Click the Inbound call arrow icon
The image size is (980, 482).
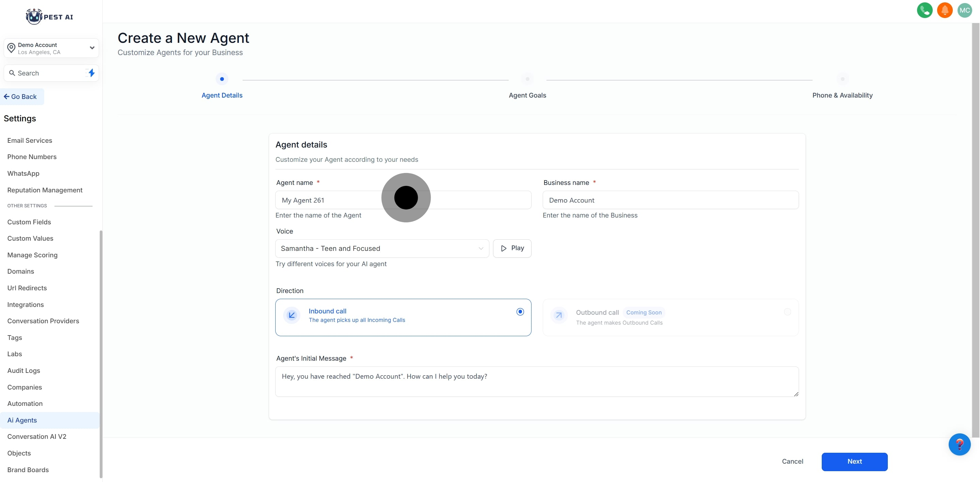(292, 315)
